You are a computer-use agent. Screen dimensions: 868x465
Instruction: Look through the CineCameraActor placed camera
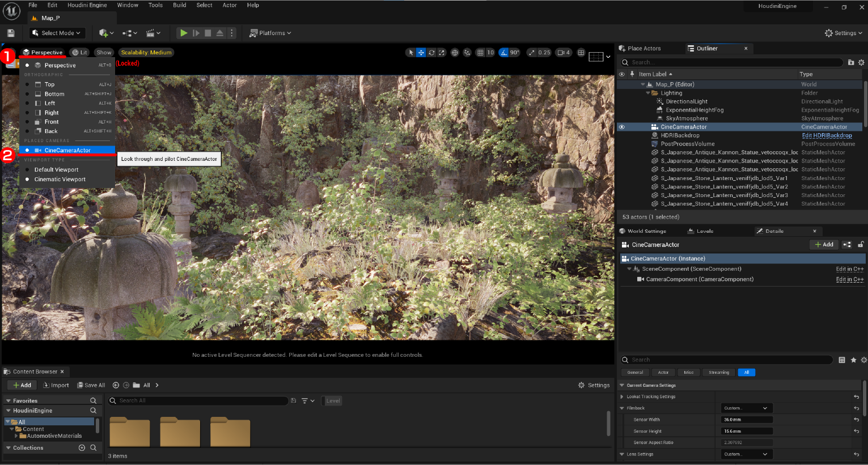pyautogui.click(x=67, y=150)
